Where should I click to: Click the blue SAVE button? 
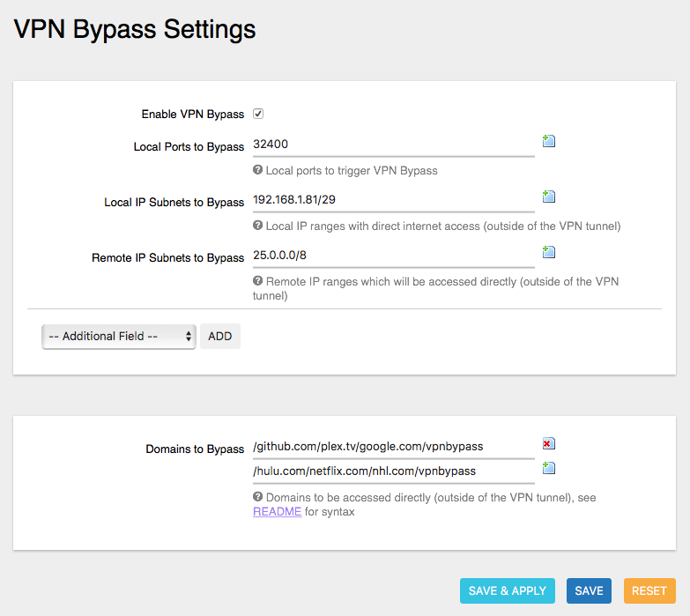[589, 590]
